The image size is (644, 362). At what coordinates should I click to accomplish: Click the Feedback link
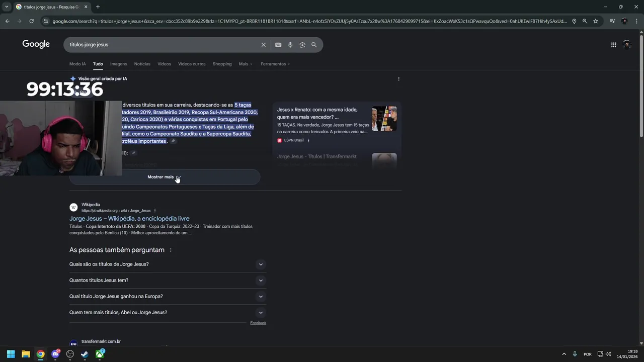coord(258,323)
